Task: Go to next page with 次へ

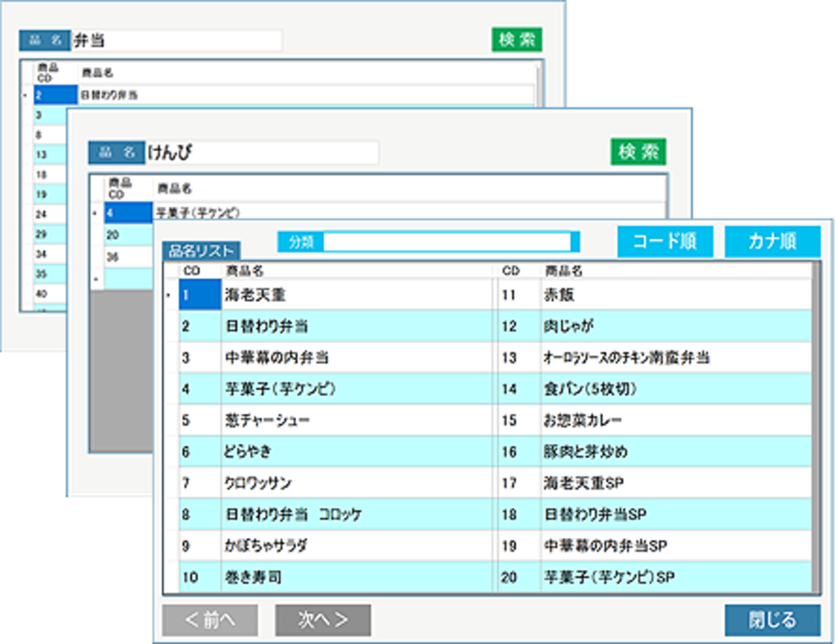Action: [322, 620]
